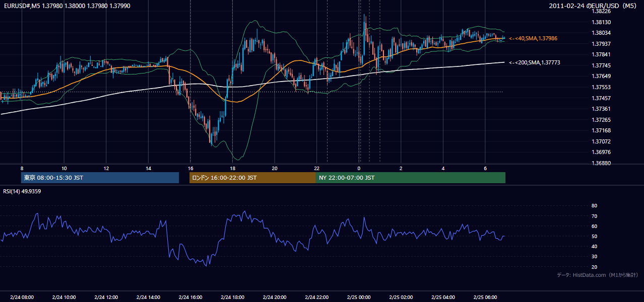The image size is (644, 302).
Task: Click hour label 14 under price chart
Action: tap(148, 168)
